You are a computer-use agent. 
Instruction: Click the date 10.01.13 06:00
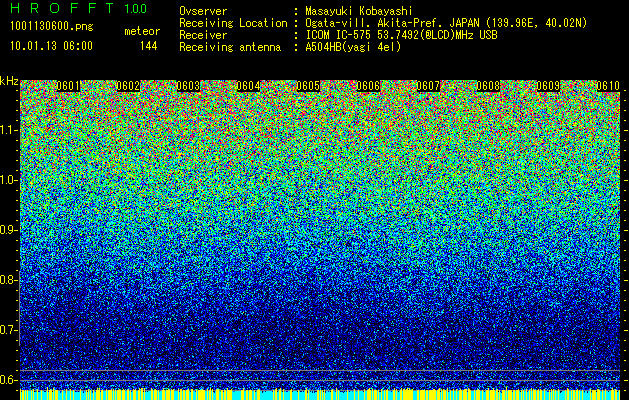coord(51,46)
